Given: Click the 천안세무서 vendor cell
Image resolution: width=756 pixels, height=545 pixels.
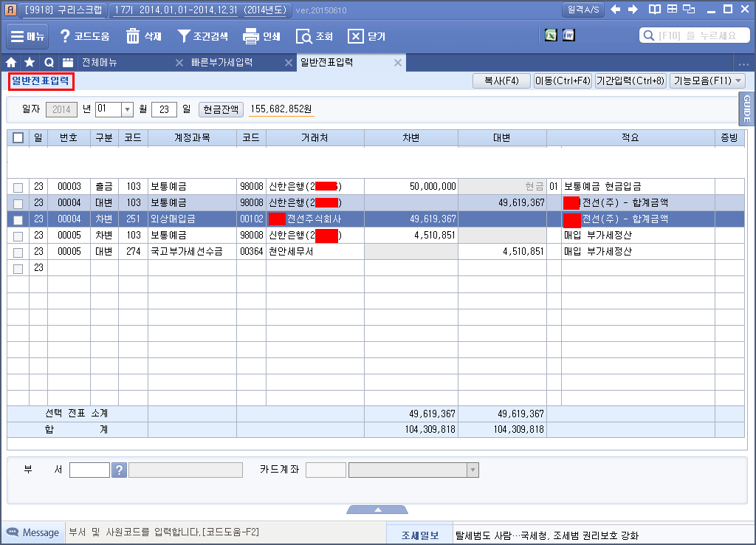Looking at the screenshot, I should click(315, 251).
